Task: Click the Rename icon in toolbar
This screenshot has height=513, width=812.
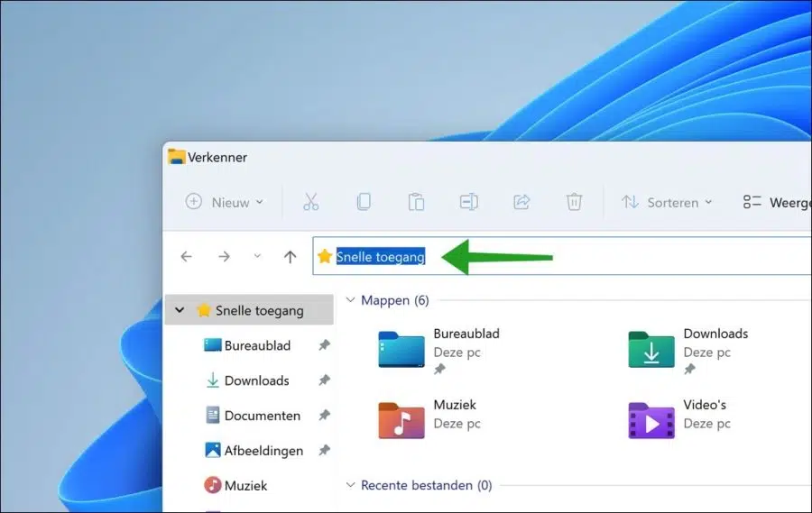Action: (468, 202)
